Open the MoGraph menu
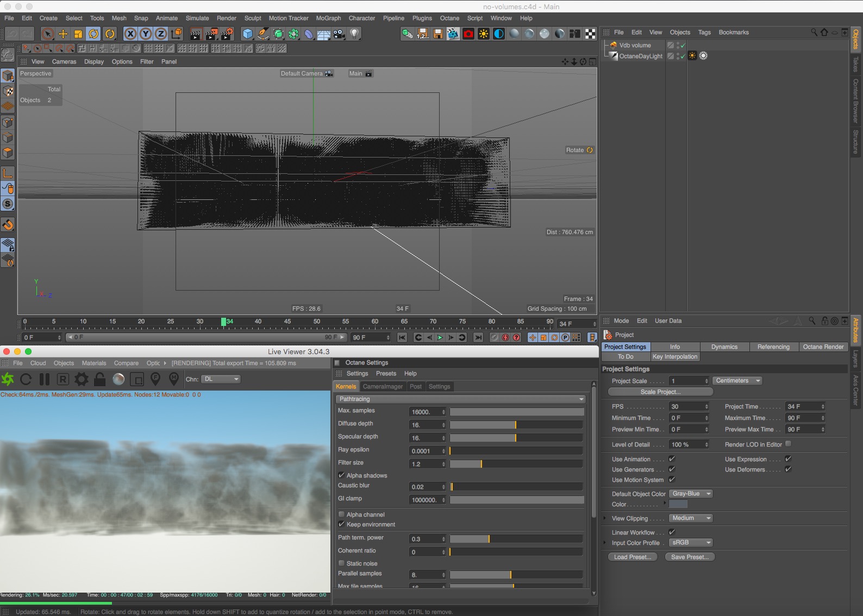The width and height of the screenshot is (863, 616). [x=328, y=18]
